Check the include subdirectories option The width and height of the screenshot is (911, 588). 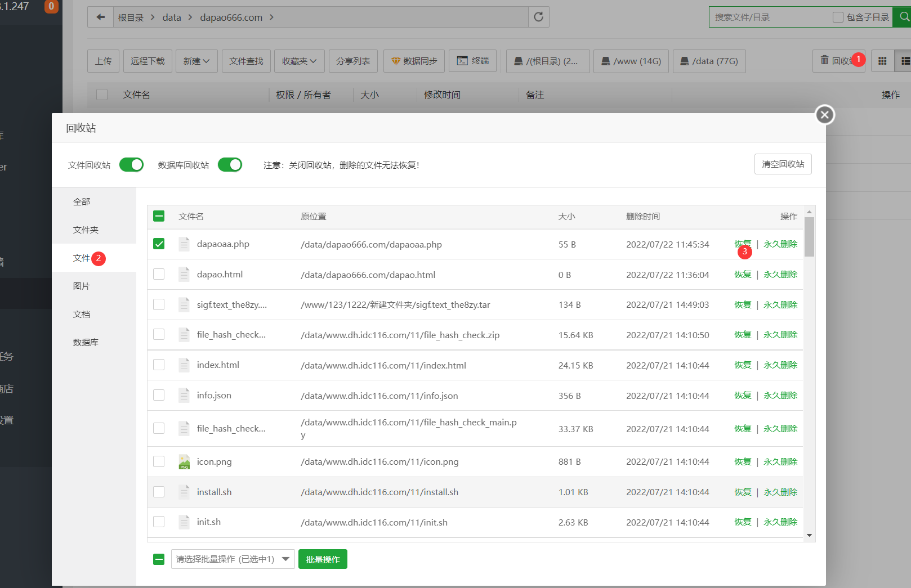click(x=838, y=17)
